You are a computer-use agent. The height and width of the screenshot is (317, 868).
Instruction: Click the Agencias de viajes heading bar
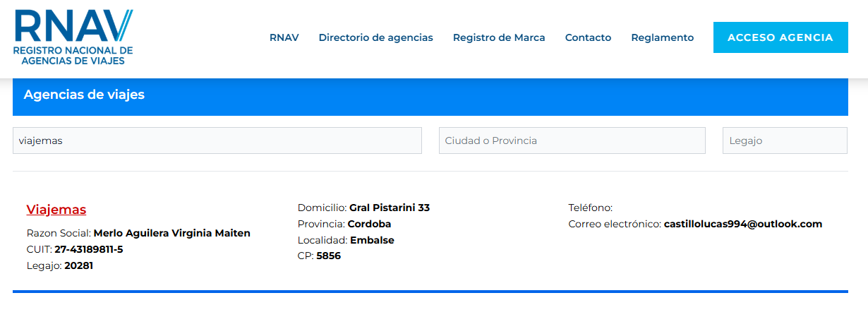point(430,95)
